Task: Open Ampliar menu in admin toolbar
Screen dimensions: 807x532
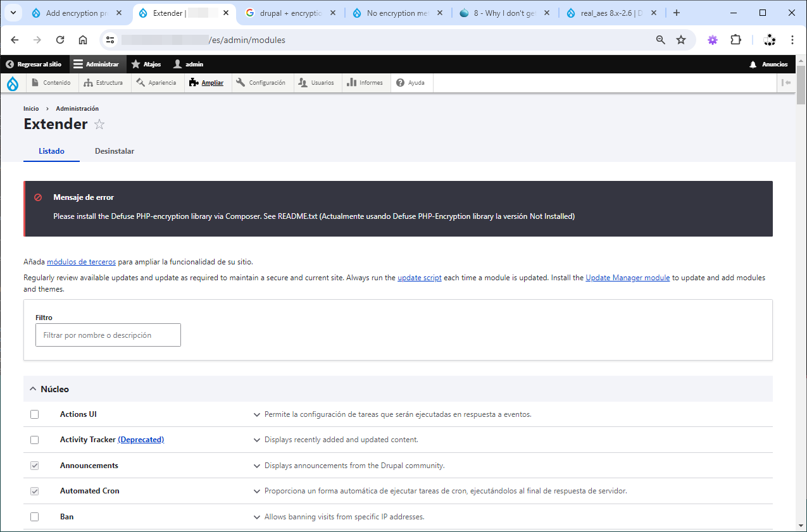Action: point(208,83)
